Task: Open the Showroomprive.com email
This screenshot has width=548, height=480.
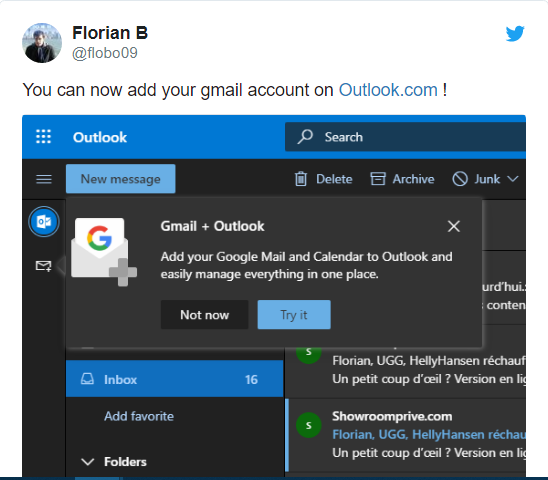Action: [405, 435]
